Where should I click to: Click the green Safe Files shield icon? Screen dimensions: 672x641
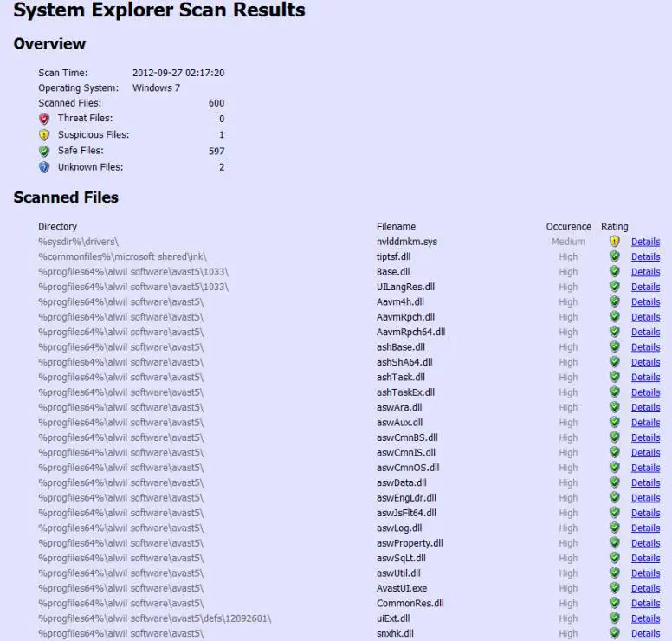44,151
